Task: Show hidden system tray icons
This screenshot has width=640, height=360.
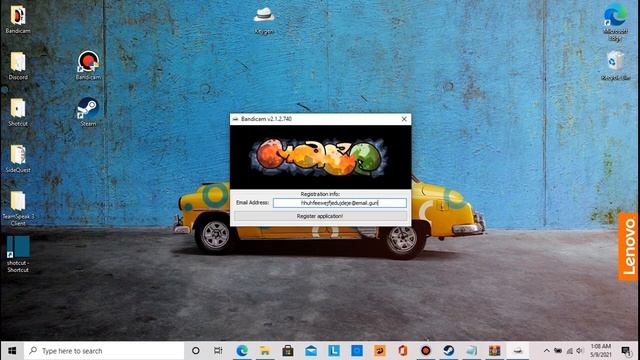Action: pos(546,351)
